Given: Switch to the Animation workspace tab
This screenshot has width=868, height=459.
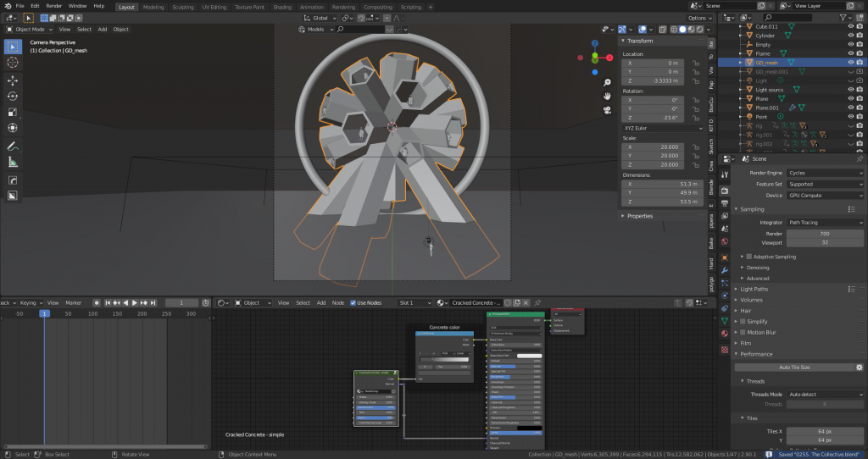Looking at the screenshot, I should 312,7.
